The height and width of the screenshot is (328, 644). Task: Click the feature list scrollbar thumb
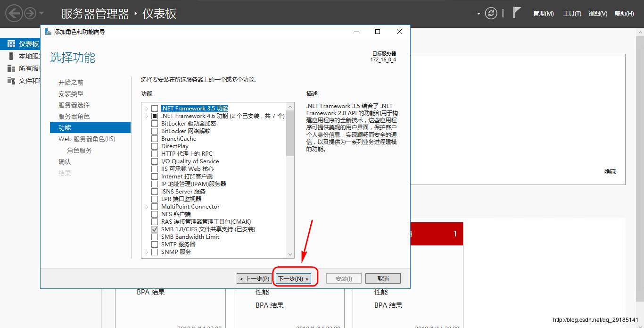coord(290,134)
